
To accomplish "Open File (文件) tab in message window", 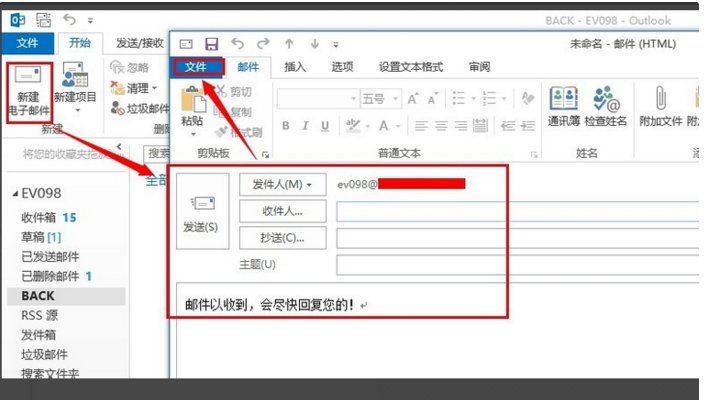I will click(196, 67).
